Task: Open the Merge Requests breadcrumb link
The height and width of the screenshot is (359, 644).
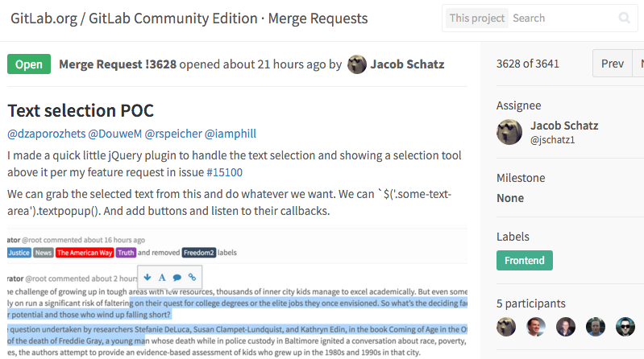Action: pos(318,19)
